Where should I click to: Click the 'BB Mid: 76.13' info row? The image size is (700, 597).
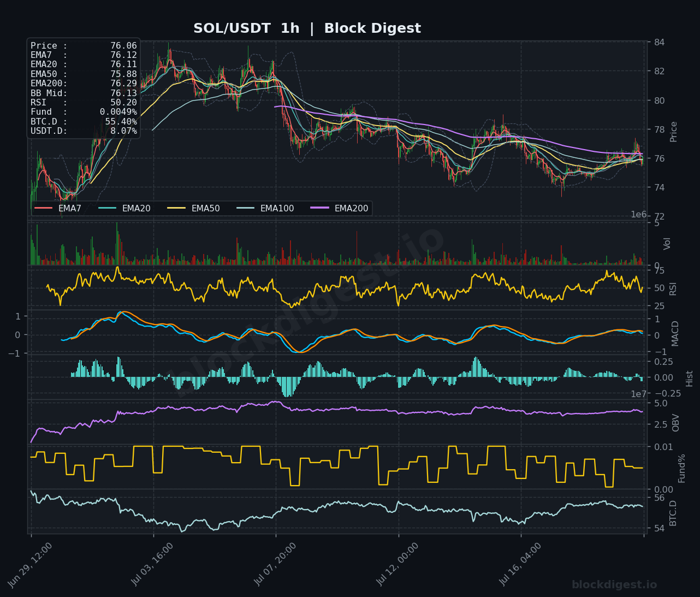click(84, 93)
